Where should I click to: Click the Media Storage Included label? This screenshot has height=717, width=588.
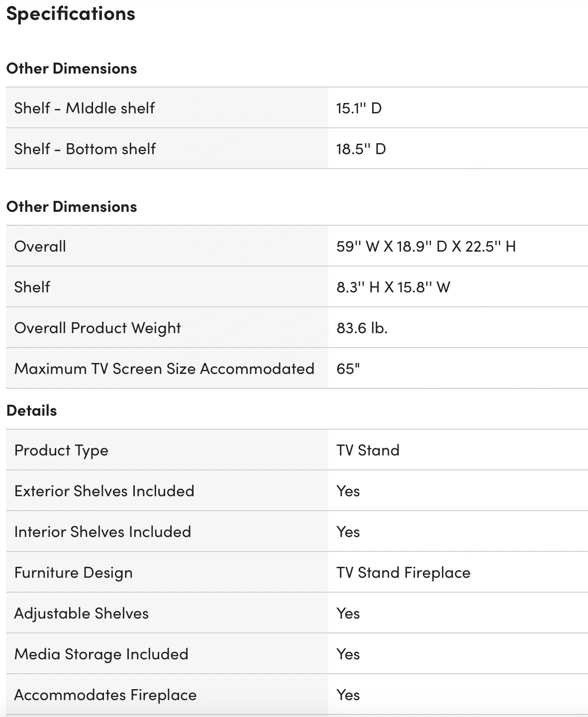click(x=101, y=654)
